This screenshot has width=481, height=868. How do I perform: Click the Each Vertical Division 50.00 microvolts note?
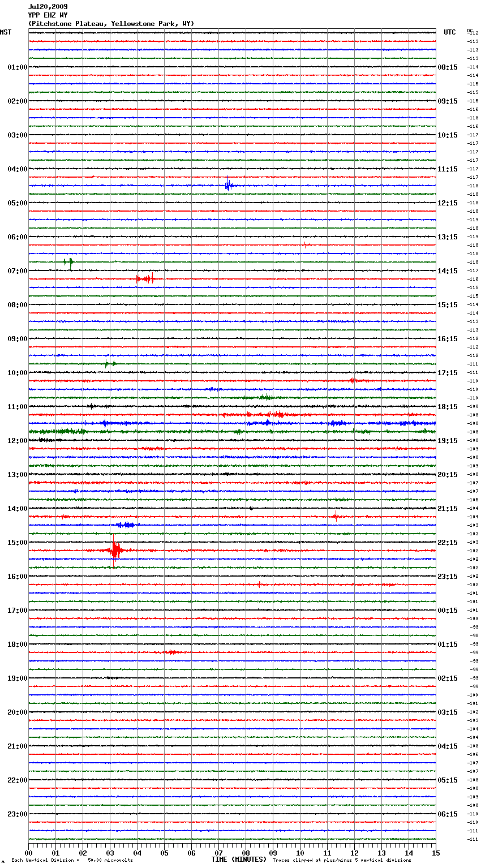point(72,861)
